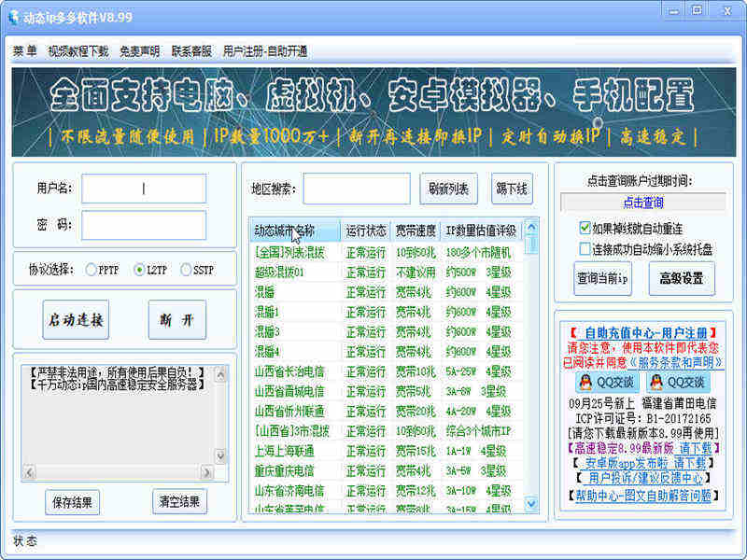Open 联系客服 menu item

click(x=191, y=51)
